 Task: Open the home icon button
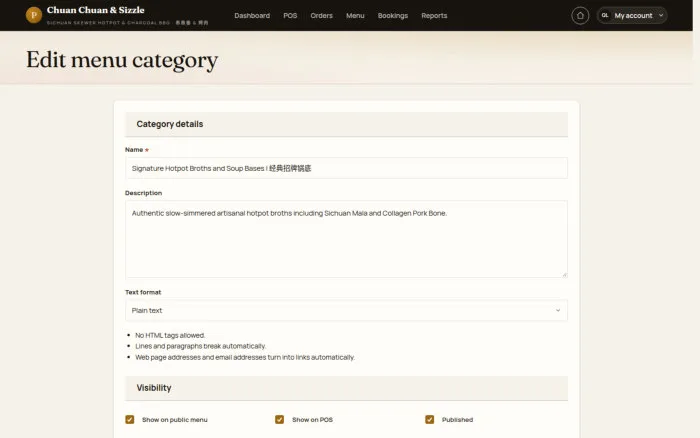(580, 16)
